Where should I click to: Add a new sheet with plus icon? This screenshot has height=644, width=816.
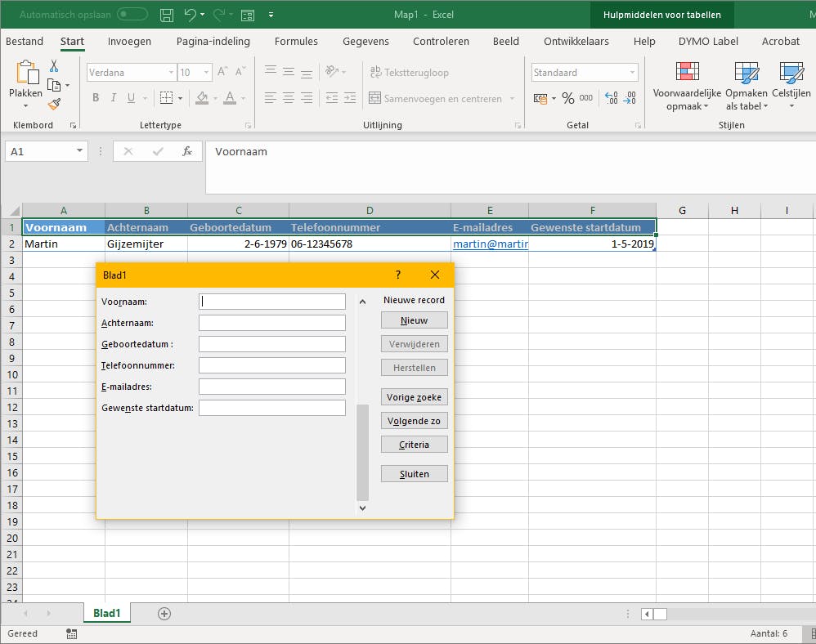pos(164,614)
